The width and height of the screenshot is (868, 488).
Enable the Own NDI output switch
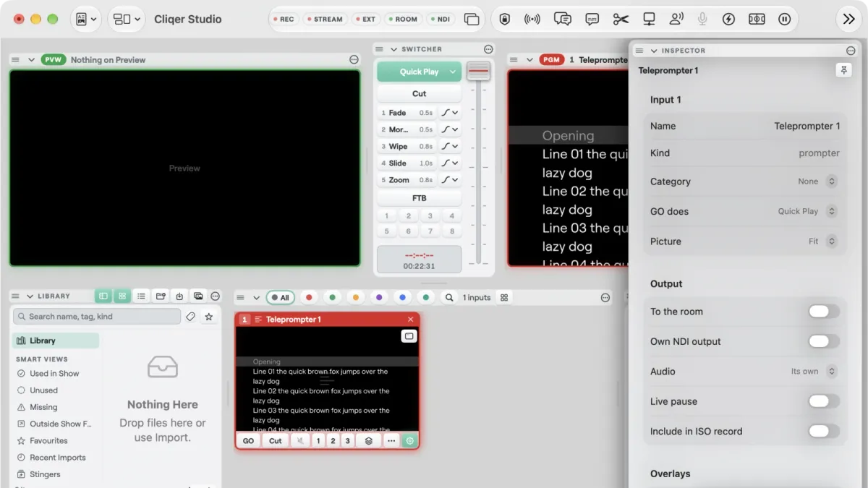click(824, 341)
